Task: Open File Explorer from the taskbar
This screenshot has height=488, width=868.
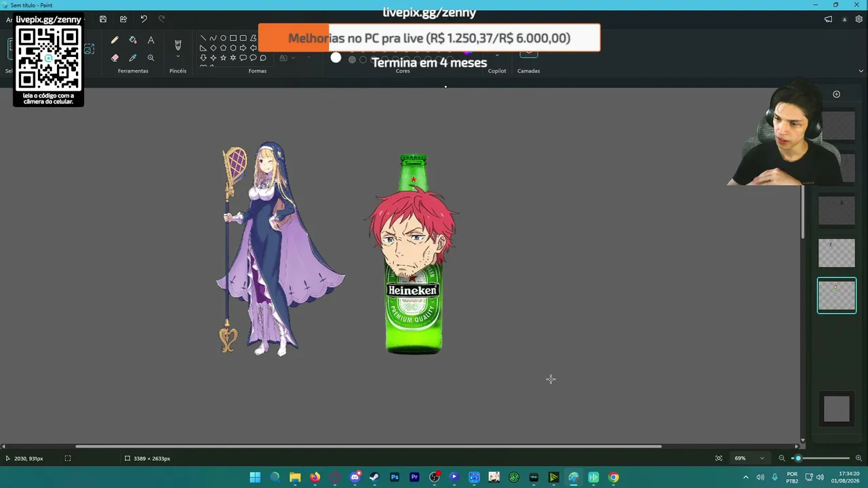Action: click(295, 477)
